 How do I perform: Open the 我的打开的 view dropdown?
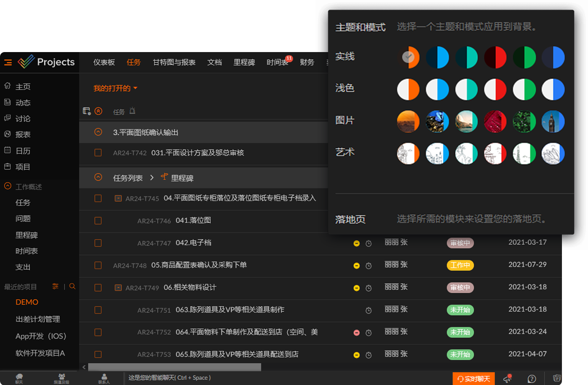tap(115, 88)
